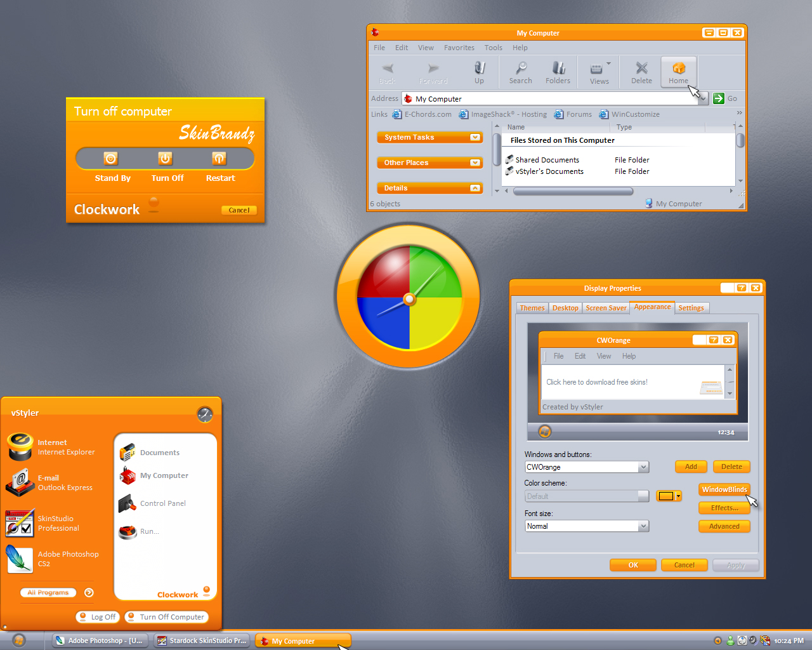This screenshot has width=812, height=650.
Task: Open the WinCustomize link
Action: [x=629, y=114]
